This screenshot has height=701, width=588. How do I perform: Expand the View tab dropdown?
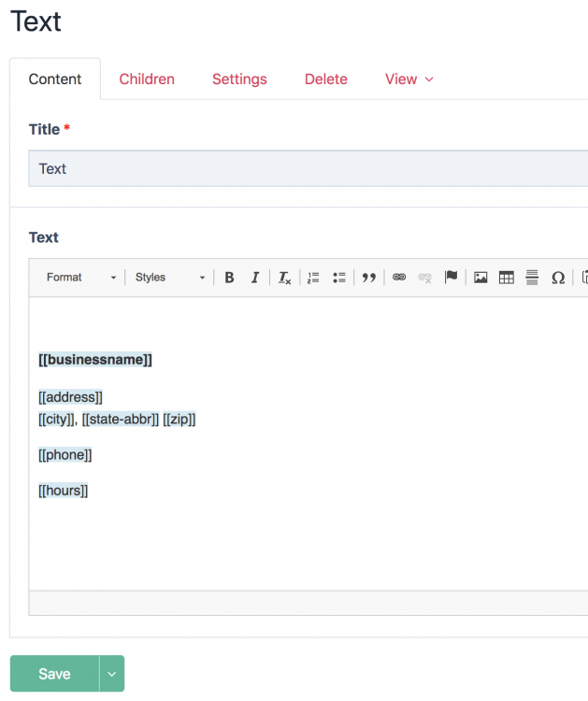[x=409, y=79]
